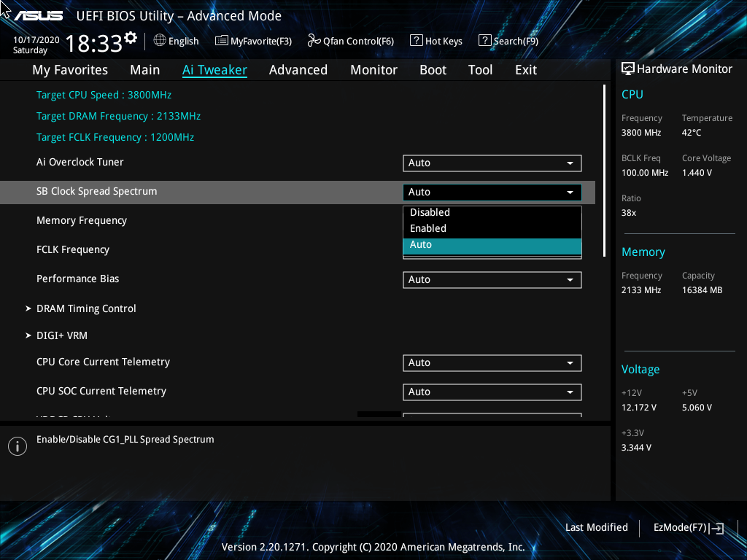Screen dimensions: 747x560
Task: Open Qfan Control fan icon
Action: [x=314, y=41]
